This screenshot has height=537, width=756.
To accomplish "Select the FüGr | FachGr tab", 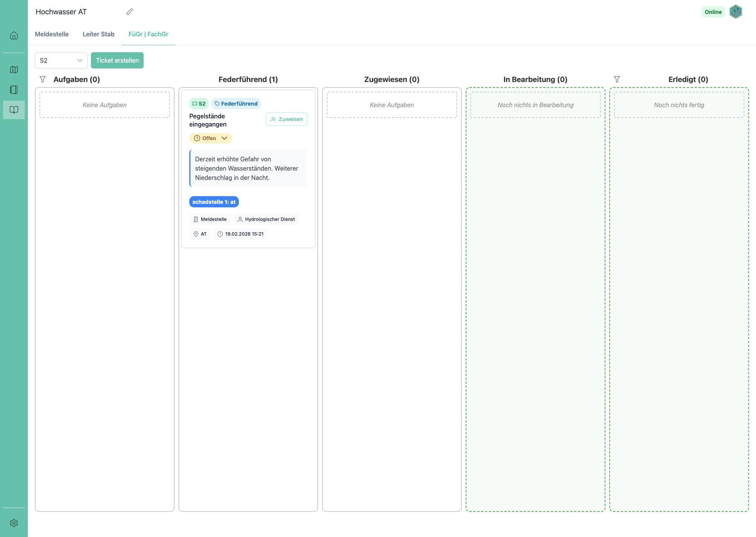I will (x=148, y=34).
